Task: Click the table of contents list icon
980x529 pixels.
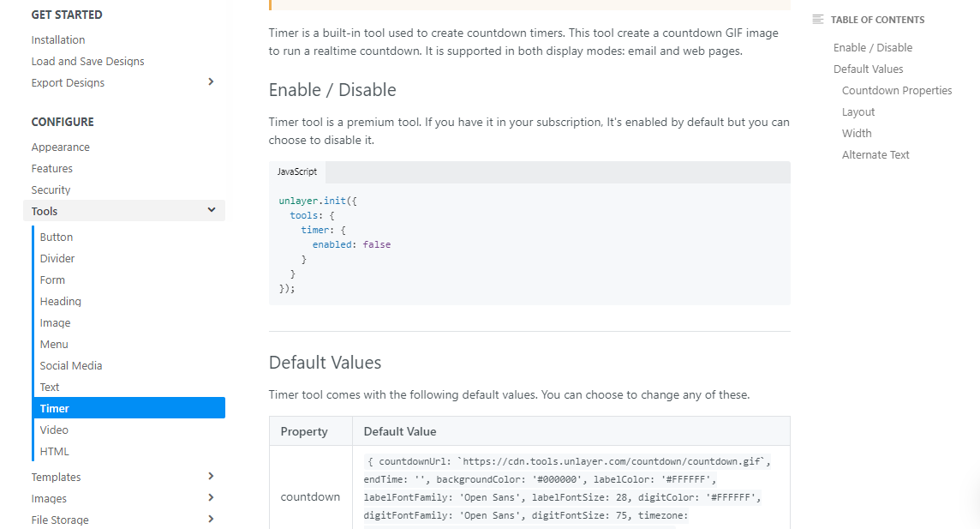Action: pos(817,20)
